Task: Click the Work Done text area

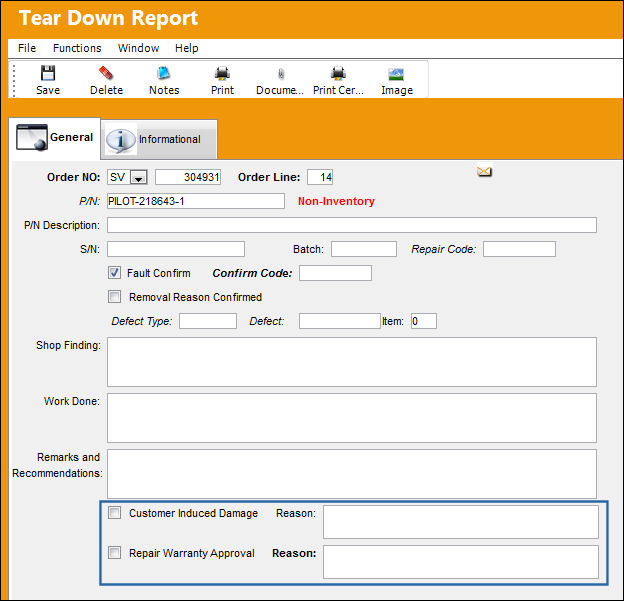Action: [x=352, y=418]
